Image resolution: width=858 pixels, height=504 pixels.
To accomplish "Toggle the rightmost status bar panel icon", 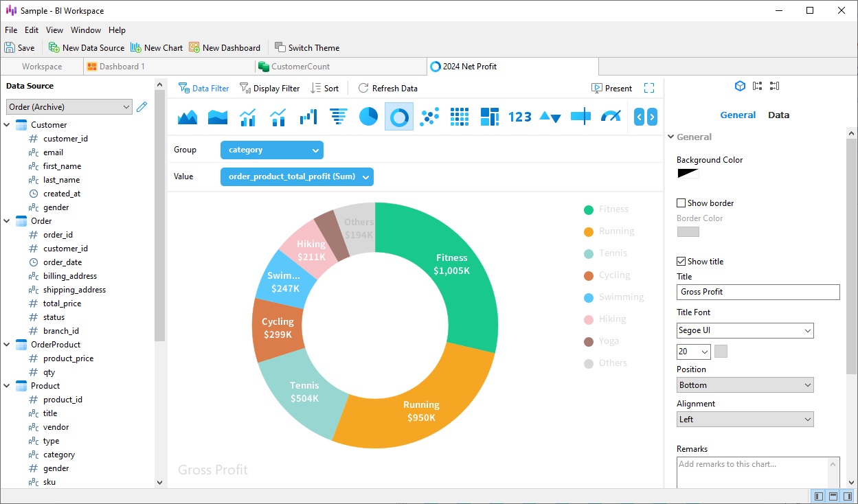I will tap(847, 496).
